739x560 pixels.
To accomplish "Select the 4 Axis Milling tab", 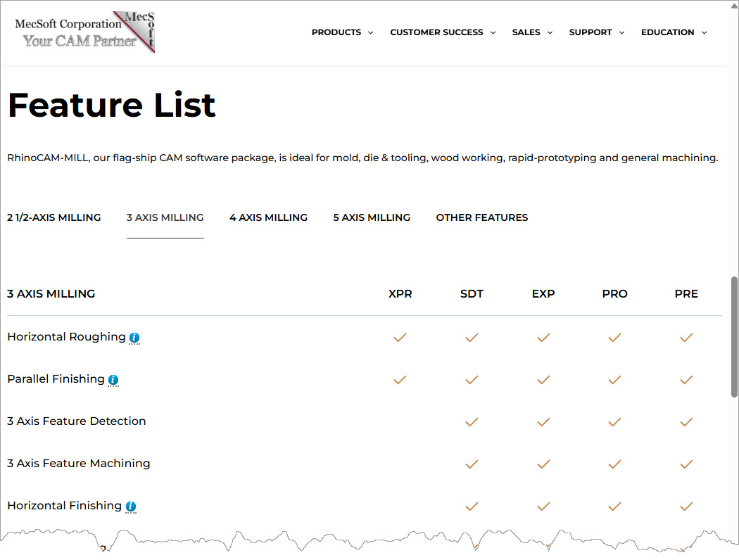I will coord(268,217).
